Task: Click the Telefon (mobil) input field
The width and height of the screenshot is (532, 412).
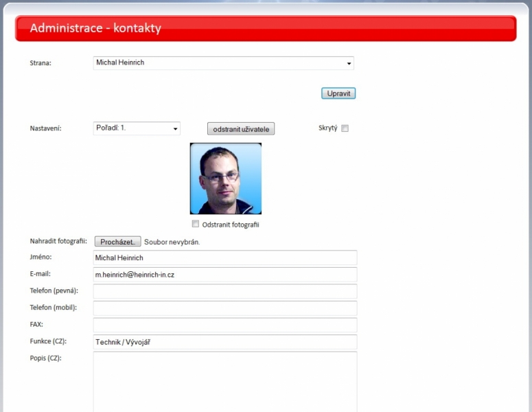Action: (225, 308)
